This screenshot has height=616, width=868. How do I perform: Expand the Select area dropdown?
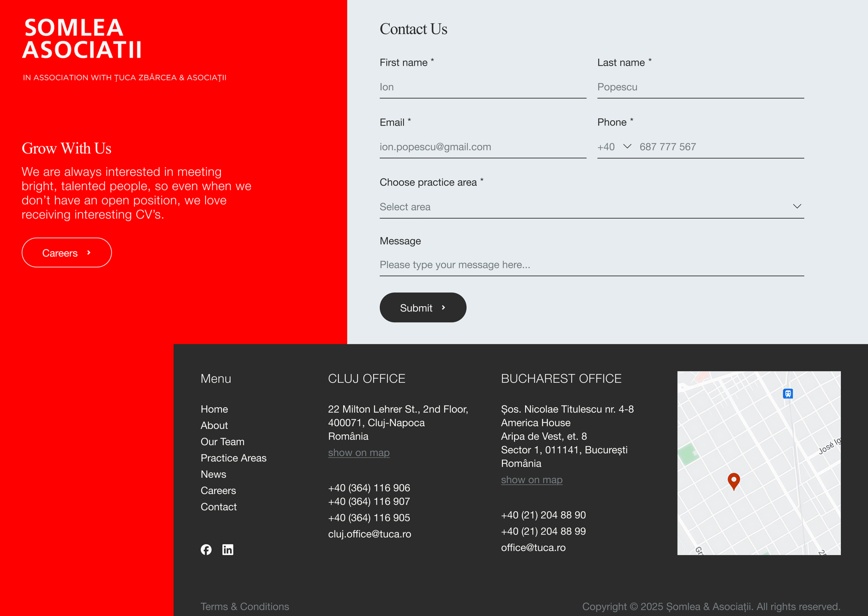(591, 206)
